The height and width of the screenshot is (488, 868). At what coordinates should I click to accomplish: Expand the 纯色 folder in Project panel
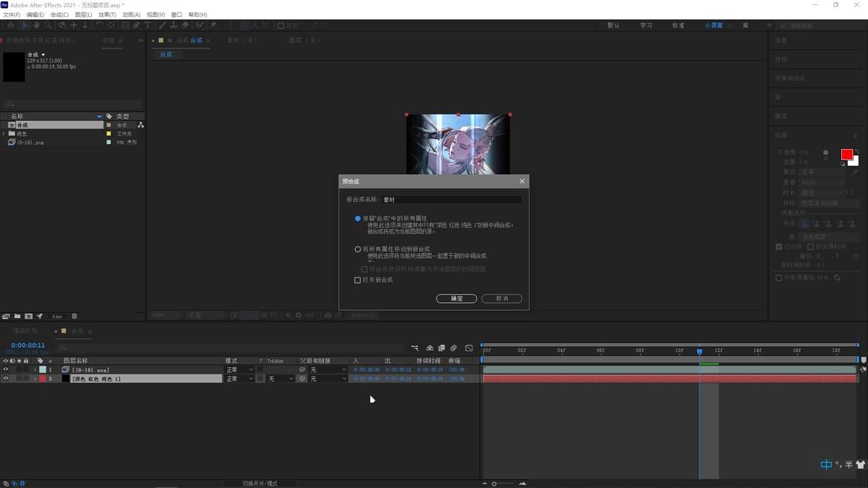(x=4, y=134)
